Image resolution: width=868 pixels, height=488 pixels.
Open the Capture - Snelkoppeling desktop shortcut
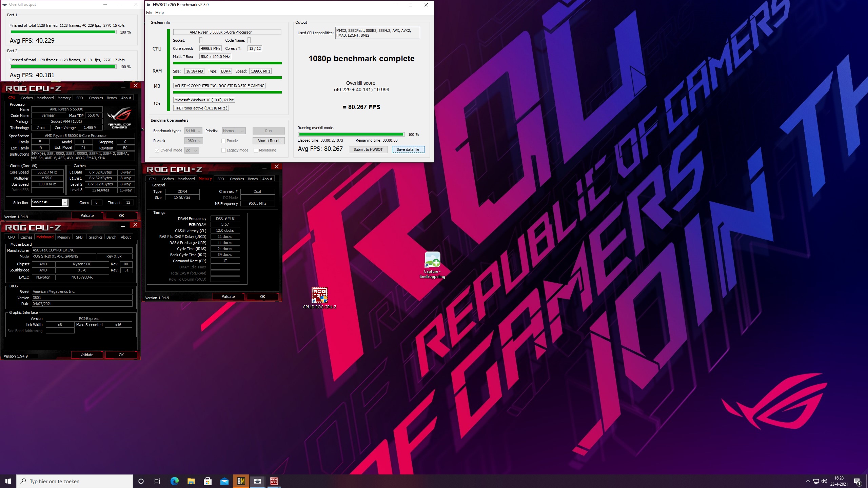(432, 265)
